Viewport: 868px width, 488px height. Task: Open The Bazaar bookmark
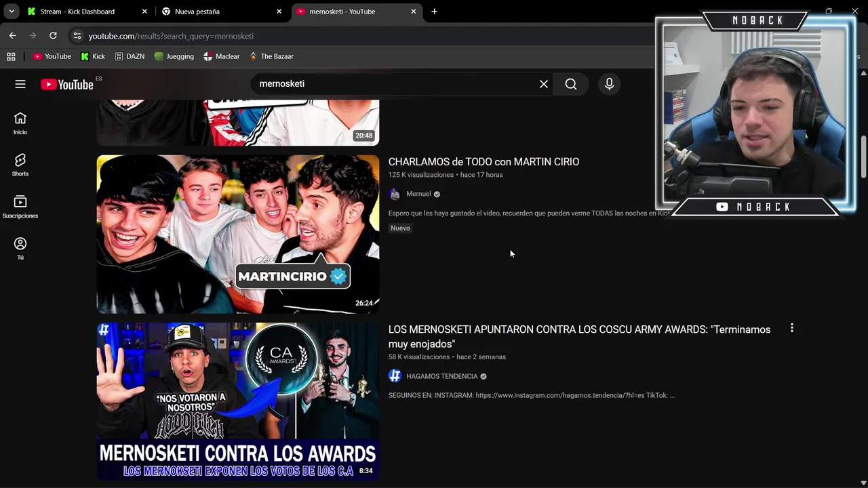coord(271,56)
